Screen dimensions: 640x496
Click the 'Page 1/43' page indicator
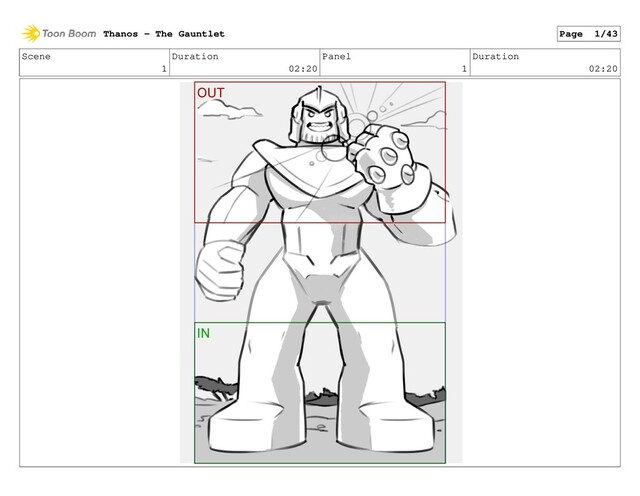pos(589,34)
